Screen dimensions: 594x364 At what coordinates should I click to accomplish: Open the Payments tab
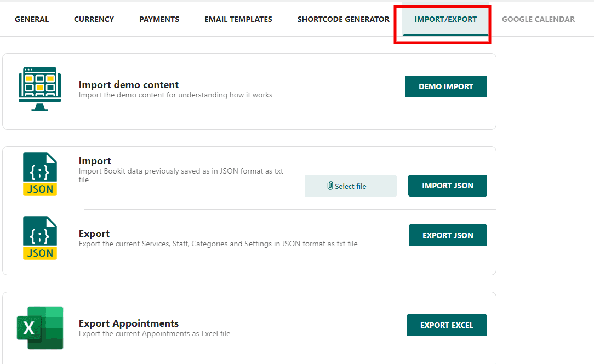pyautogui.click(x=159, y=19)
